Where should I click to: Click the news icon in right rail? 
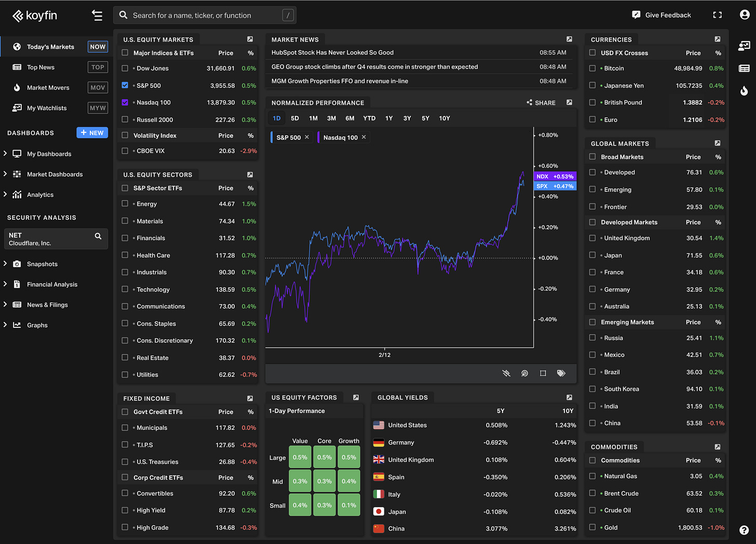744,68
